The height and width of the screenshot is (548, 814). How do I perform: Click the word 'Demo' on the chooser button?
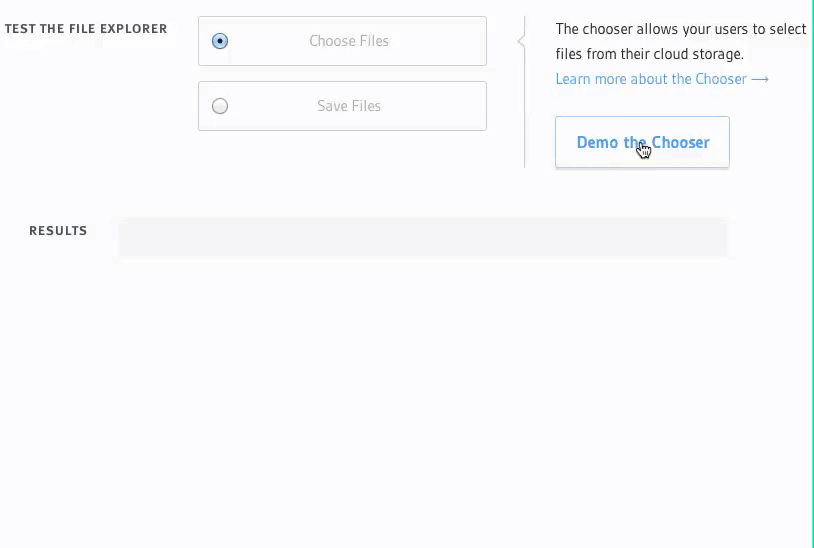[x=598, y=142]
